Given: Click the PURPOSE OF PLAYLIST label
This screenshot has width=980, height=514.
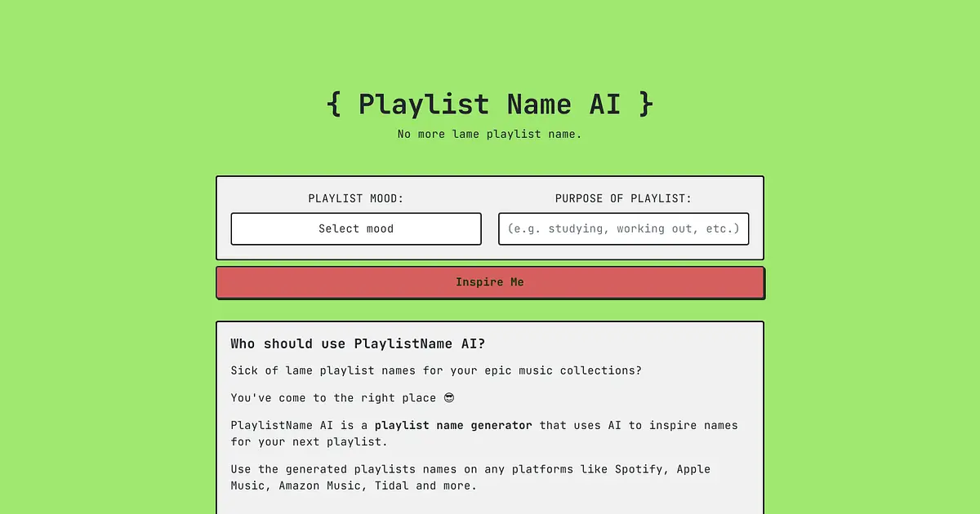Looking at the screenshot, I should (623, 198).
